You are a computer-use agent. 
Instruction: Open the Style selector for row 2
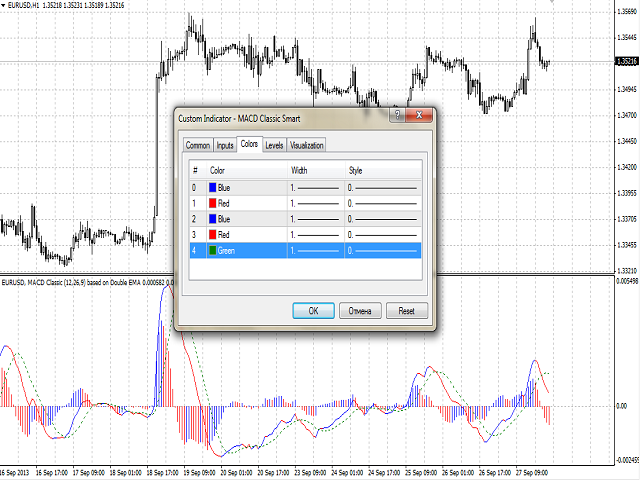[x=383, y=219]
